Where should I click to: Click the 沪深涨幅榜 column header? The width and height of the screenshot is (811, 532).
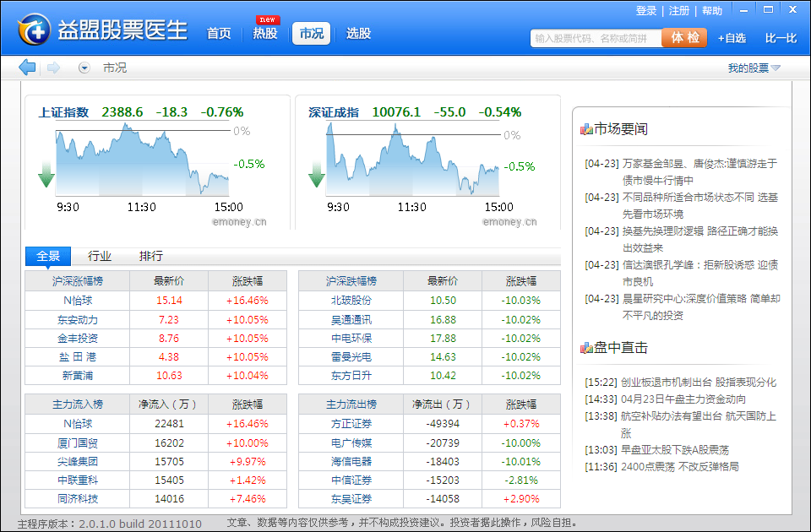coord(78,281)
